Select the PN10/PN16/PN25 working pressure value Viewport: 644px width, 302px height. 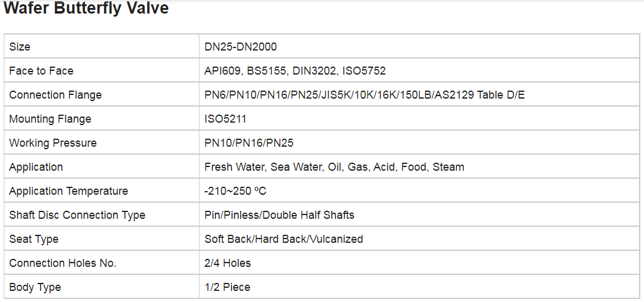(249, 143)
